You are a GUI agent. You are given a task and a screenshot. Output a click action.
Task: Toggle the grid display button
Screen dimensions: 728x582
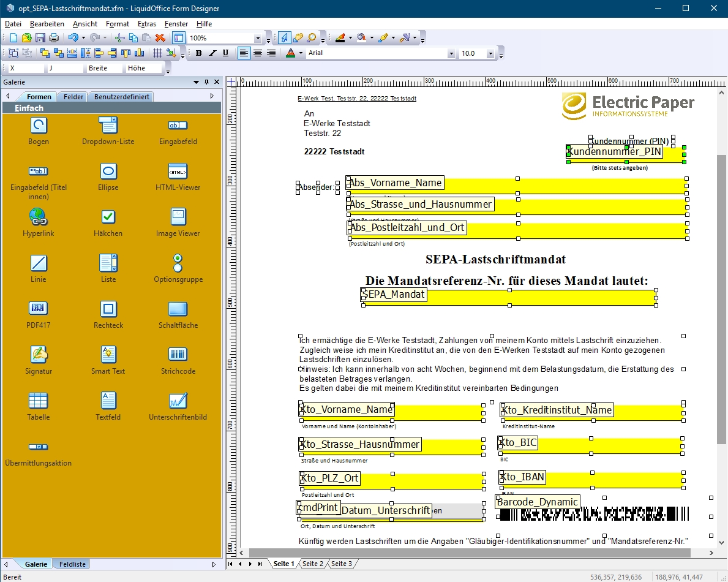coord(157,53)
